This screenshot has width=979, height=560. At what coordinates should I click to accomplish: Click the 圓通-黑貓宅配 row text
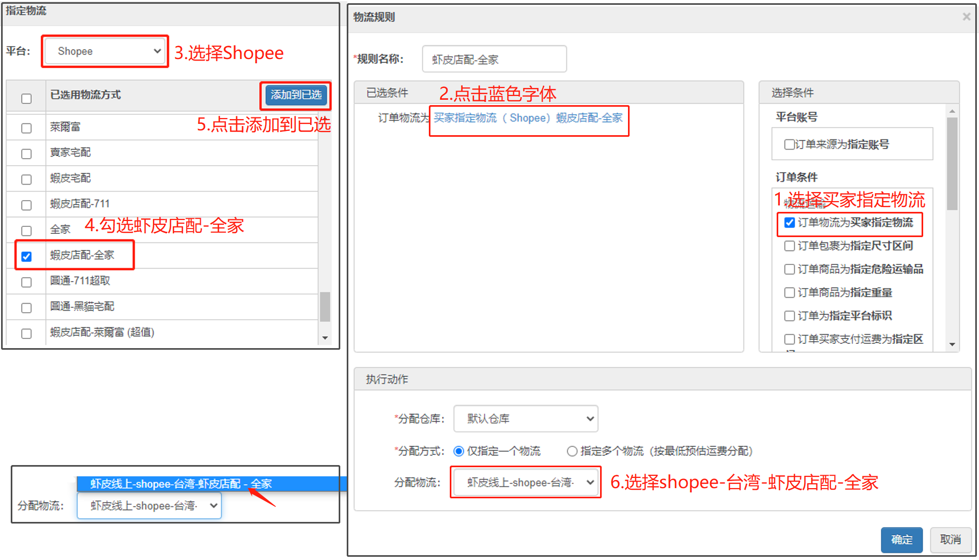tap(82, 306)
